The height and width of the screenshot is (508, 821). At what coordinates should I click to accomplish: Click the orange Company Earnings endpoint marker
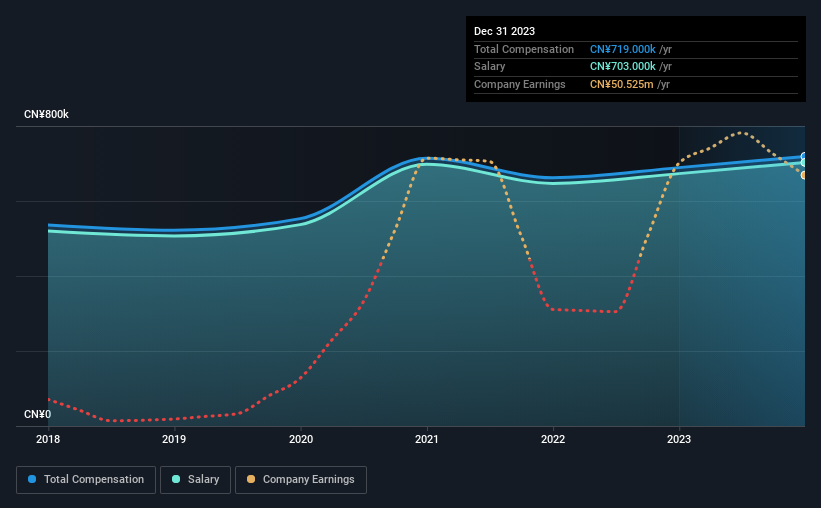[804, 175]
